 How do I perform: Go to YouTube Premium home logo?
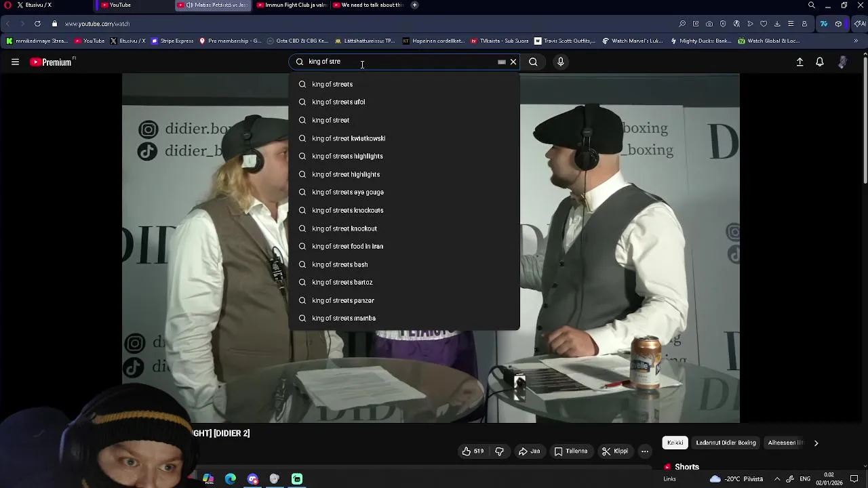52,62
